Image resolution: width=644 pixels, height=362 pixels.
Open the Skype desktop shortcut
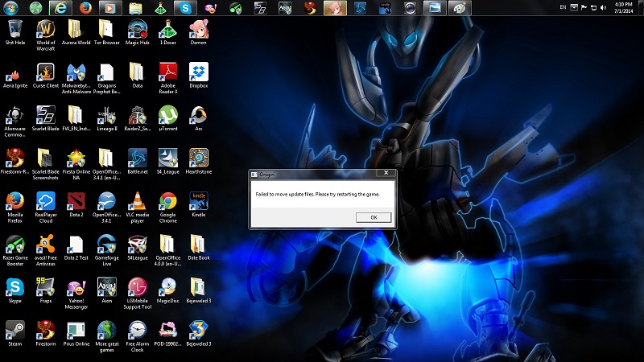coord(15,291)
